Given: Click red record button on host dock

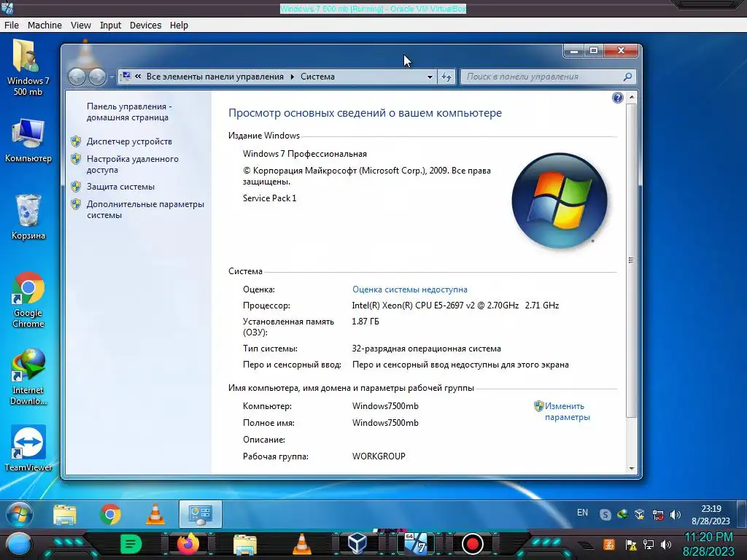Looking at the screenshot, I should click(x=473, y=544).
